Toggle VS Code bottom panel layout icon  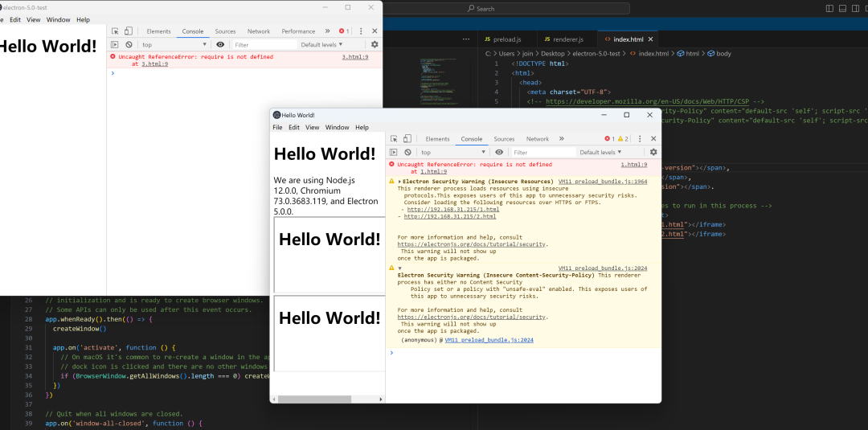point(841,8)
